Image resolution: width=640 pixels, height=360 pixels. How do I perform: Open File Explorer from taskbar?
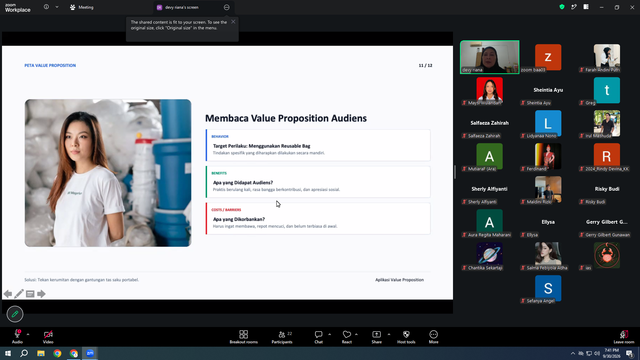click(41, 353)
